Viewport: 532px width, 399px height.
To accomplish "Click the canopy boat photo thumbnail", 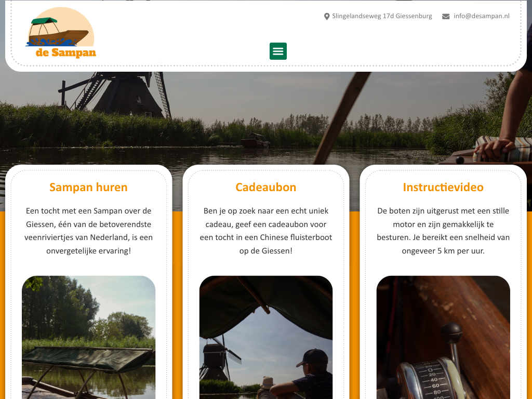I will (x=88, y=337).
